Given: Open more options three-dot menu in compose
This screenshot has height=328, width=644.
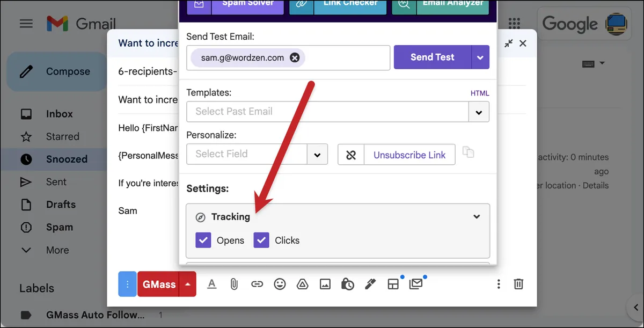Looking at the screenshot, I should [499, 284].
